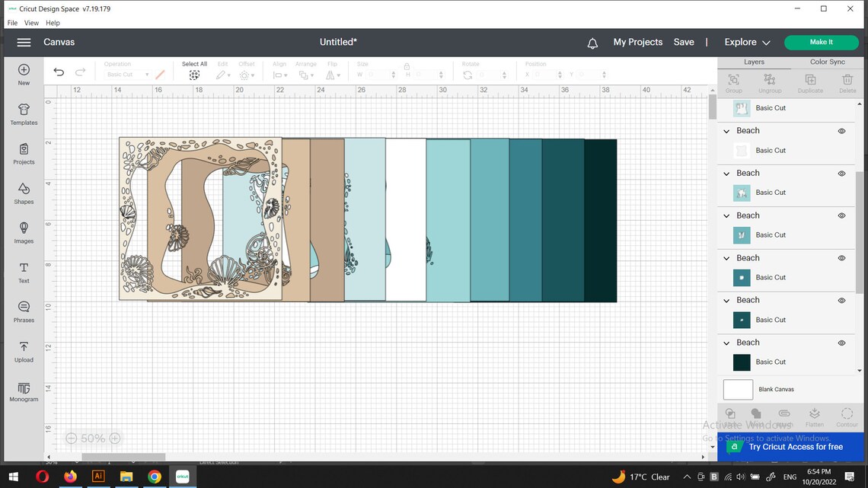Click the Delete layer icon
The width and height of the screenshot is (868, 488).
click(x=847, y=80)
